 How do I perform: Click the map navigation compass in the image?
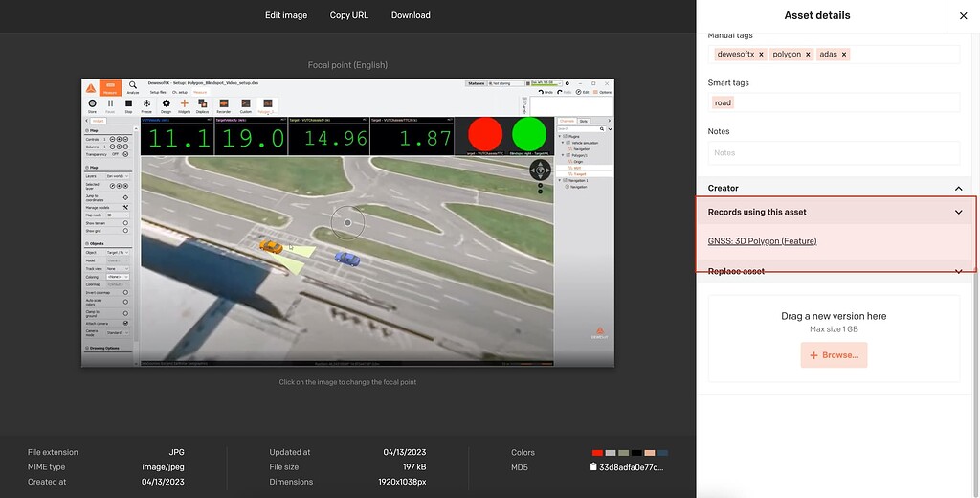[540, 171]
